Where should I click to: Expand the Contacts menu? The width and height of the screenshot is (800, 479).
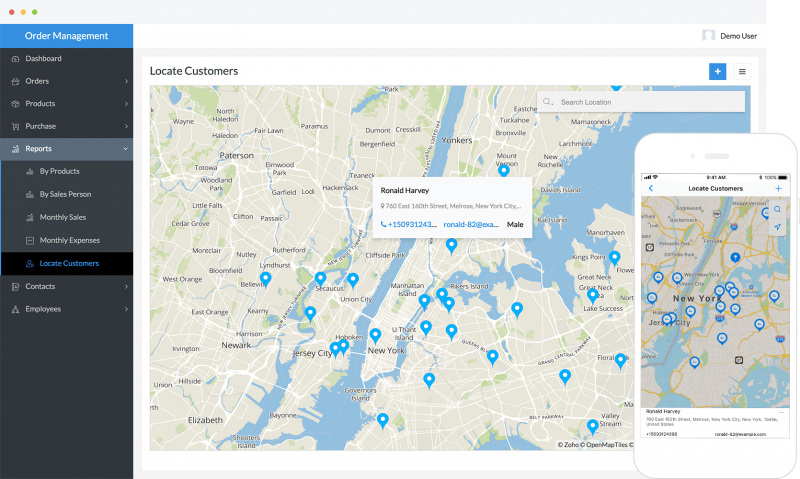click(126, 287)
